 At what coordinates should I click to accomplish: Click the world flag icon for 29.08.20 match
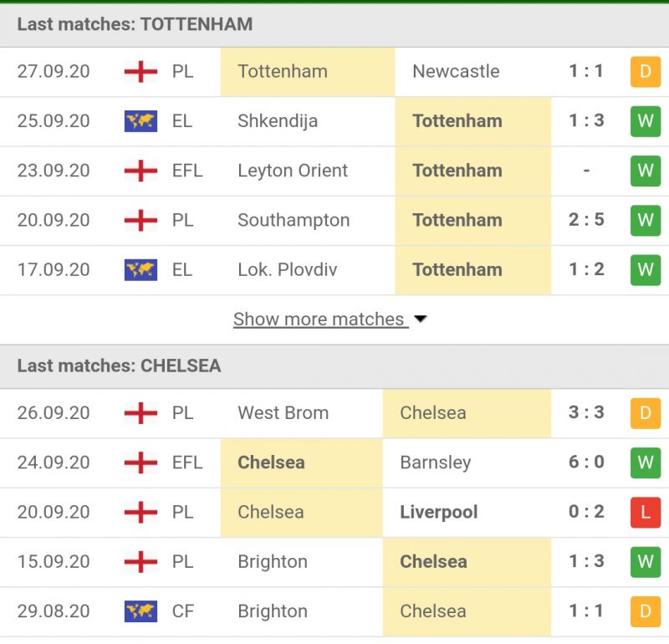(140, 611)
